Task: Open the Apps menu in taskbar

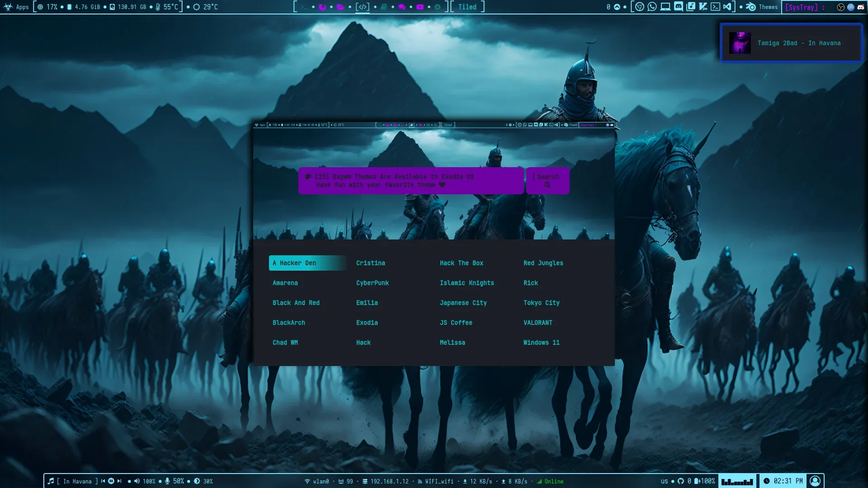Action: (x=21, y=7)
